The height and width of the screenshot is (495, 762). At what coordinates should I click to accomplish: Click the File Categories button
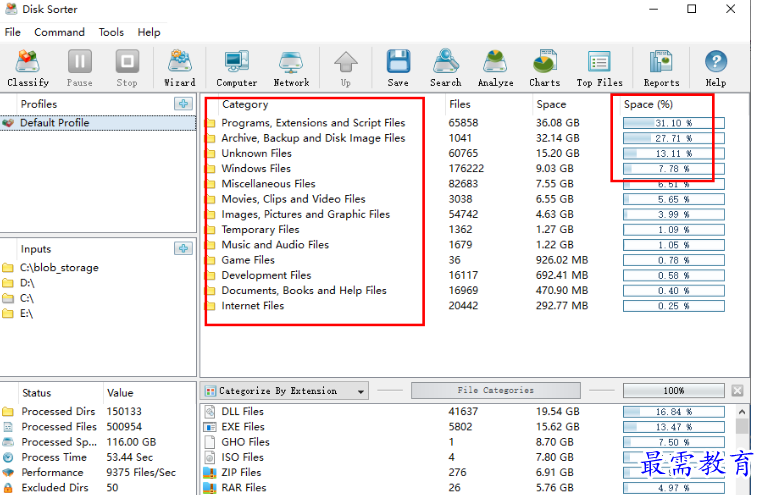click(496, 390)
